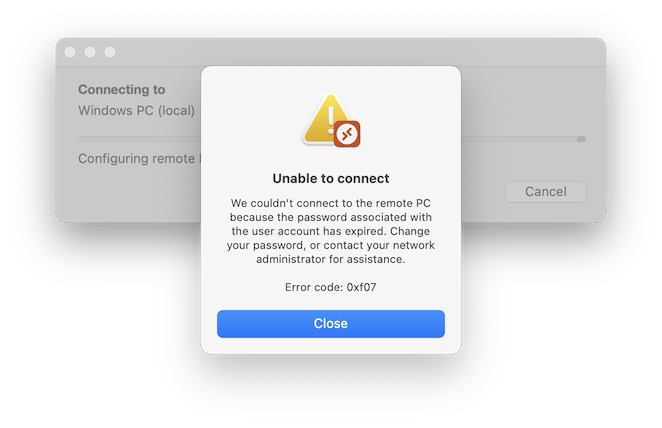Click the blue Close button

330,324
